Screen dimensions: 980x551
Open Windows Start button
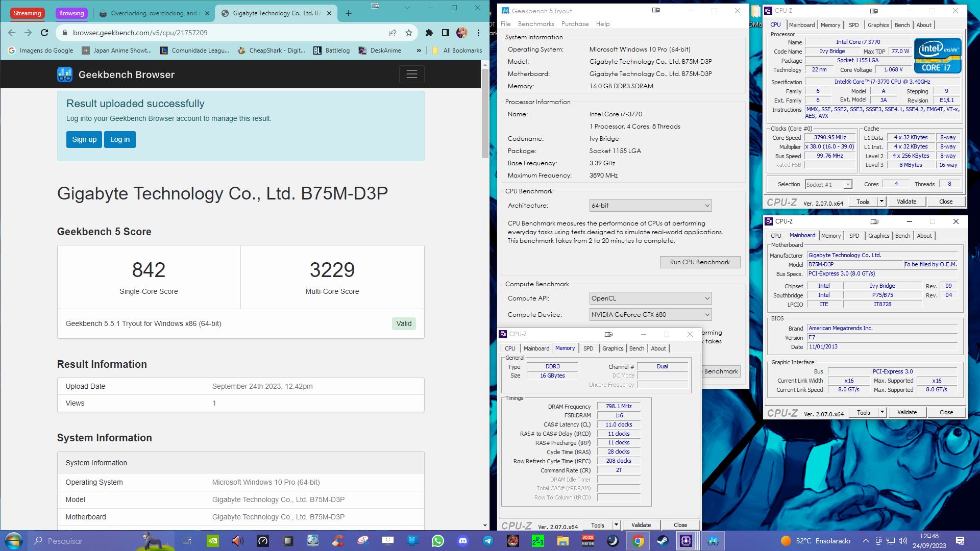[x=13, y=541]
